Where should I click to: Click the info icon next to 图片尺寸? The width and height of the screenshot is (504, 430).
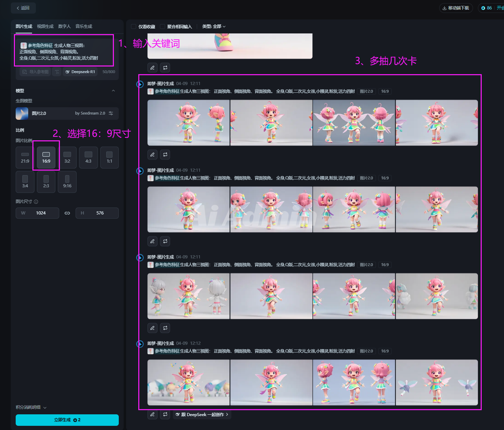(x=36, y=202)
